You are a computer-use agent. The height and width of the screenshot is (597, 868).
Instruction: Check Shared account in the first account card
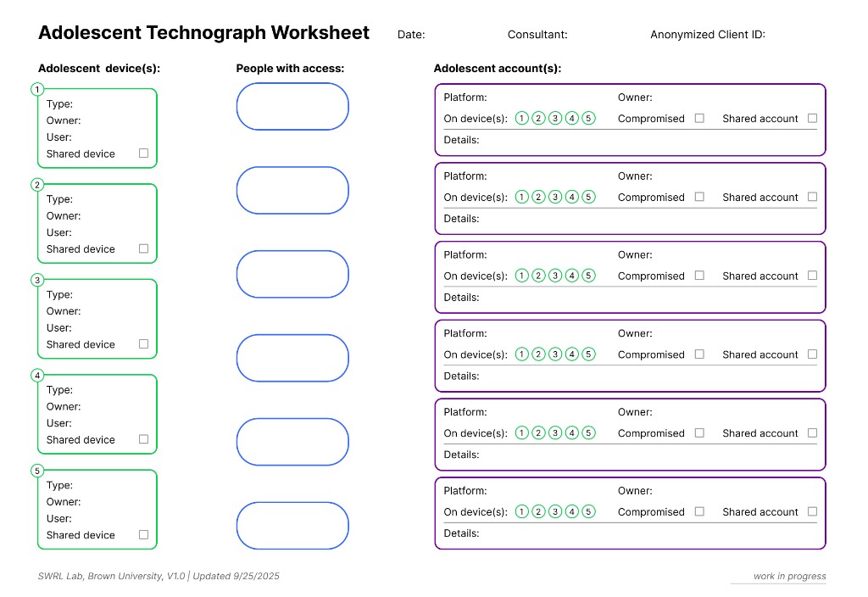click(813, 118)
